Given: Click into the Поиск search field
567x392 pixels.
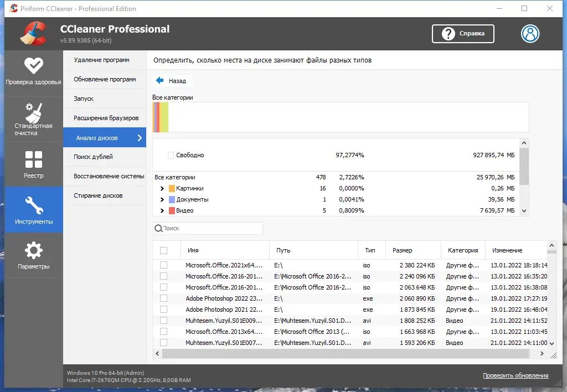Looking at the screenshot, I should pyautogui.click(x=208, y=228).
